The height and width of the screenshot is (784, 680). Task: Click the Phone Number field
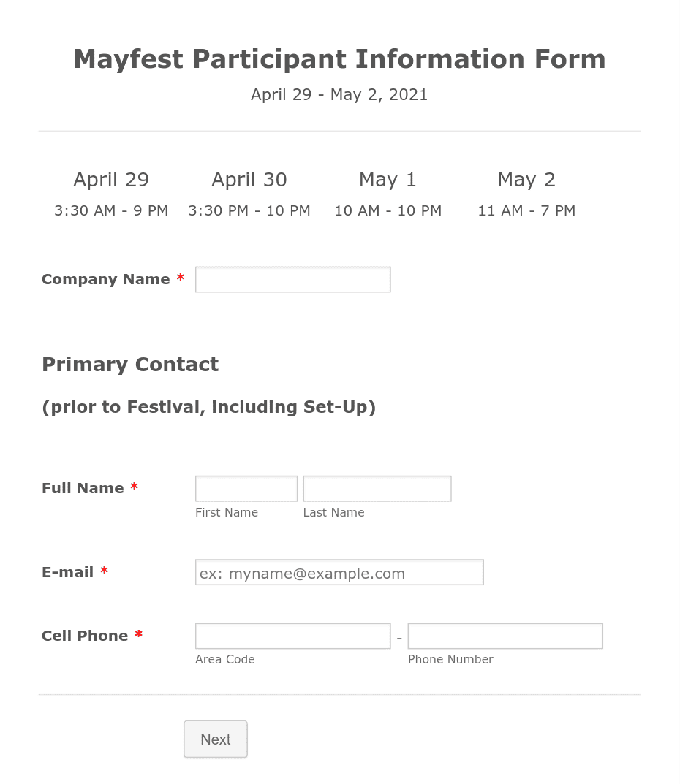pyautogui.click(x=505, y=636)
